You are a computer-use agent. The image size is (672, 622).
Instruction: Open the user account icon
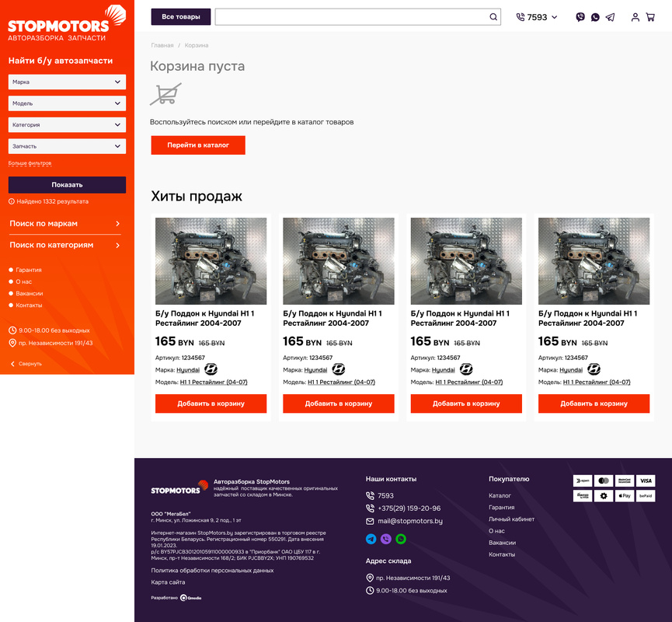click(635, 17)
